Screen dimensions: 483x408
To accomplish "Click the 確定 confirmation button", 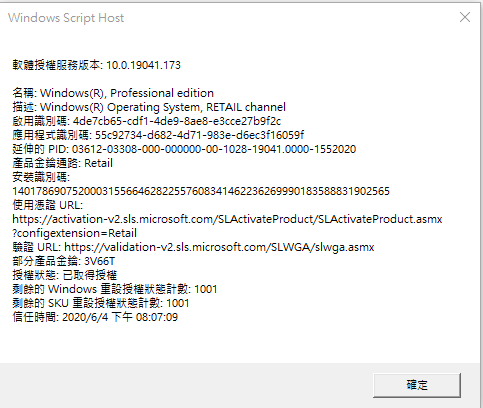I will [417, 385].
